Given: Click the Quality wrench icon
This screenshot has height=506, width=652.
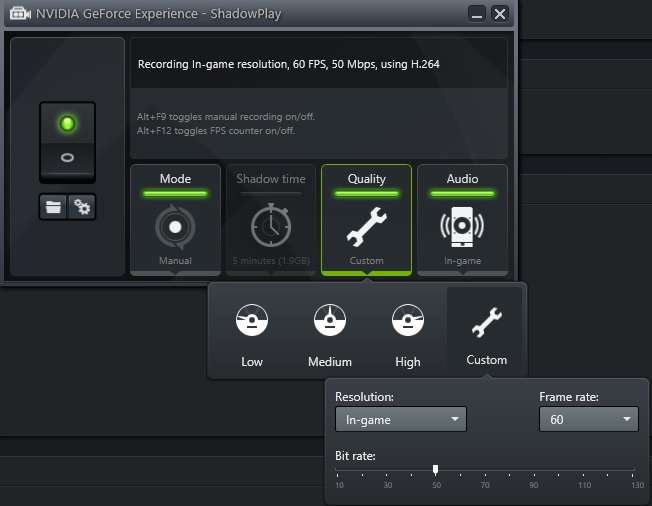Looking at the screenshot, I should [x=366, y=227].
